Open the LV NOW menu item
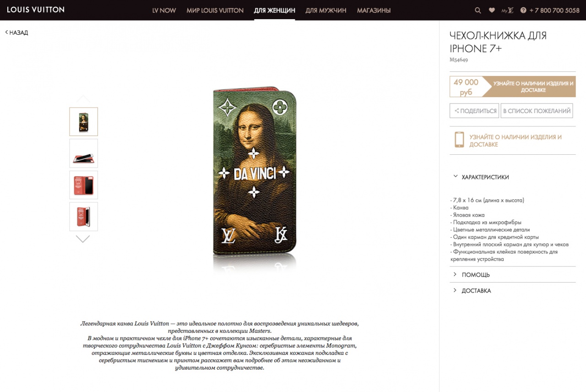 click(x=164, y=10)
